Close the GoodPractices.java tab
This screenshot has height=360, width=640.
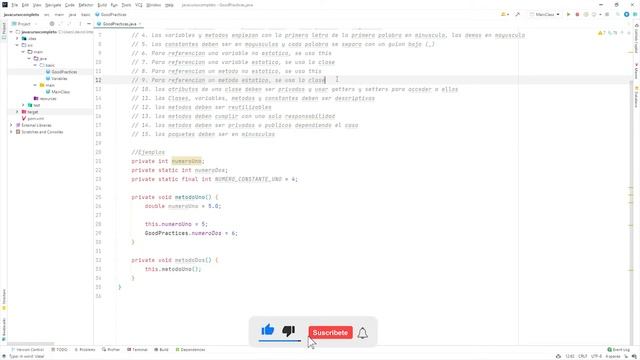(x=140, y=24)
